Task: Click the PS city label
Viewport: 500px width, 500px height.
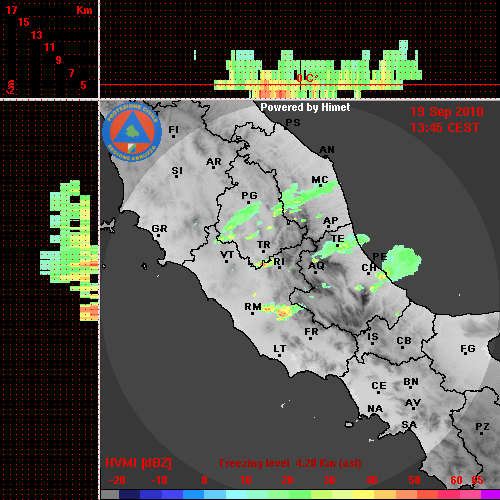Action: pos(293,123)
